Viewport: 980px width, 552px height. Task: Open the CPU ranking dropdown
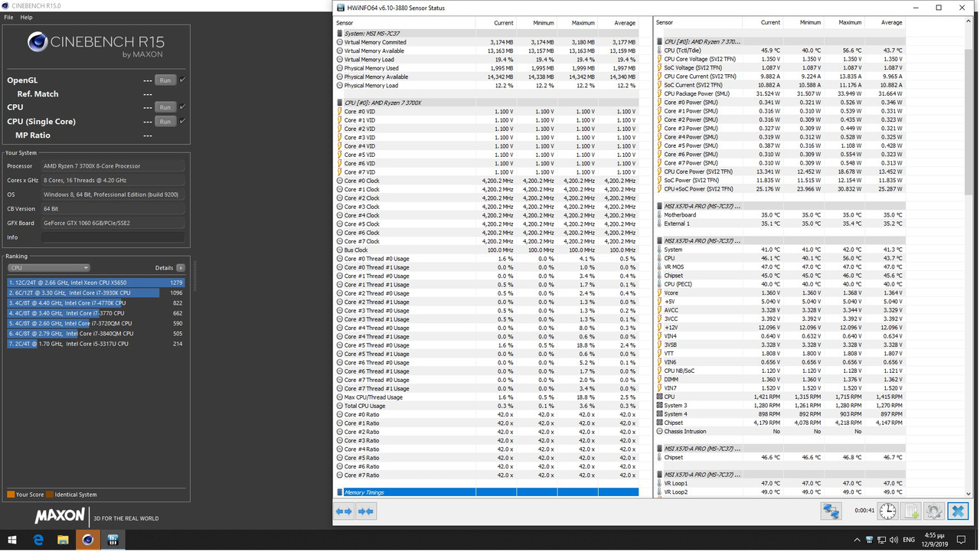pos(49,268)
